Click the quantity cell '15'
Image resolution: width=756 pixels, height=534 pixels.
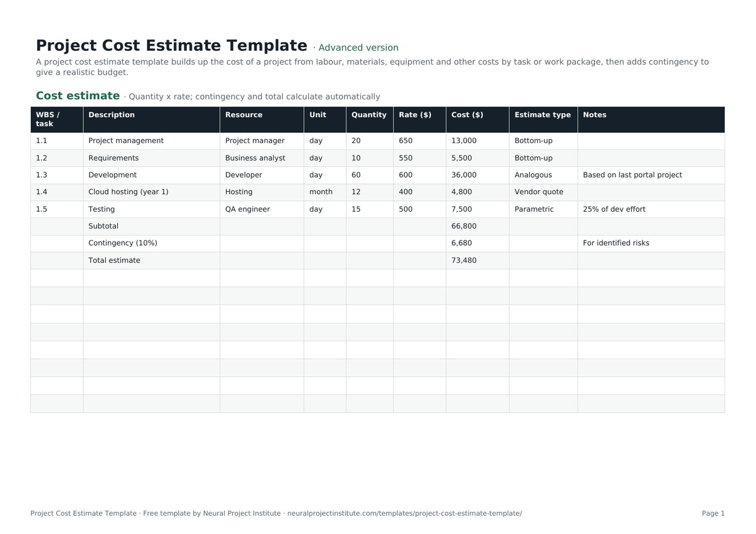370,209
